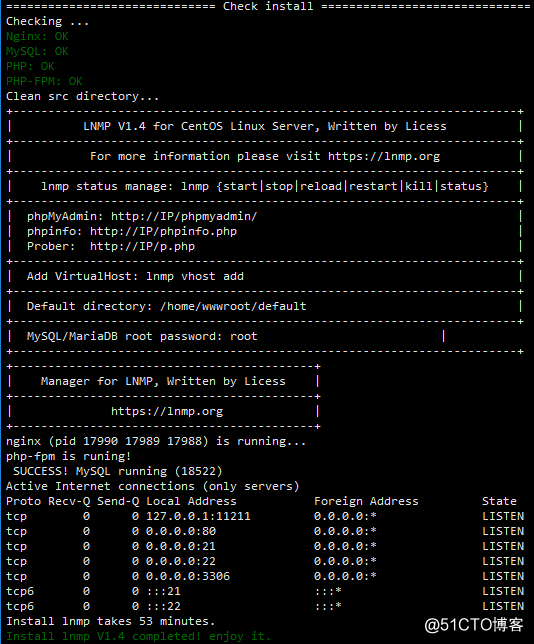Click the 'Foreign Address' column header

(366, 501)
